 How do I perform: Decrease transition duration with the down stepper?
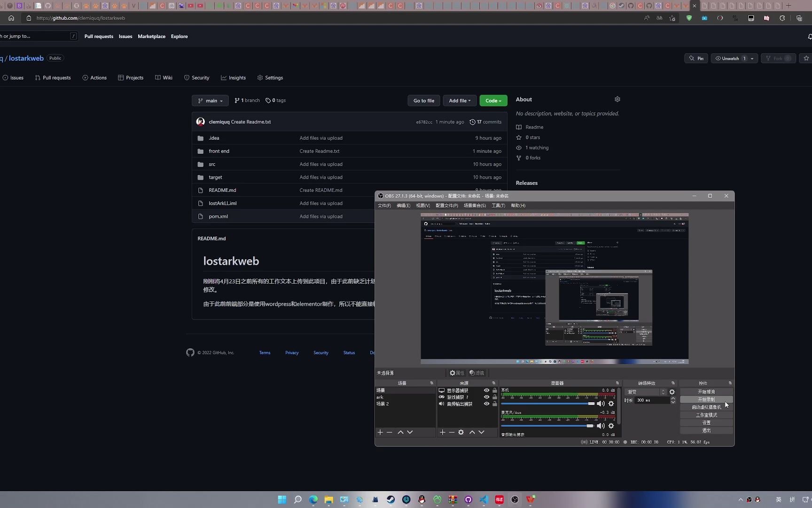click(673, 402)
